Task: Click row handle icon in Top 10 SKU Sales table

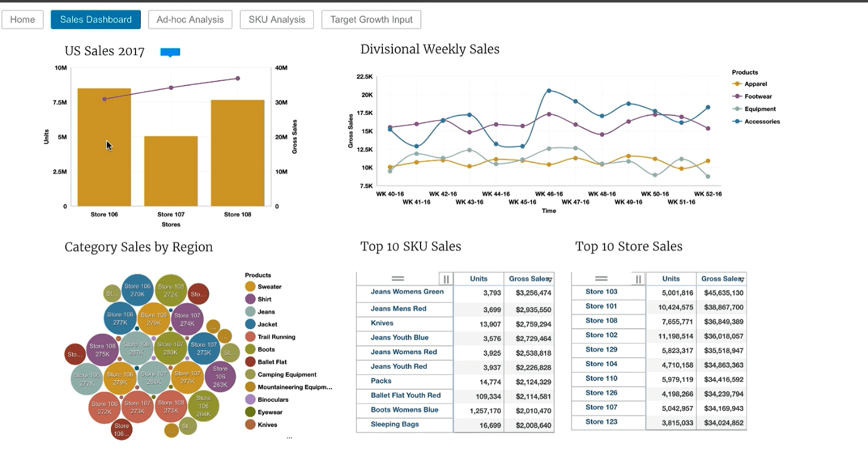Action: (x=398, y=279)
